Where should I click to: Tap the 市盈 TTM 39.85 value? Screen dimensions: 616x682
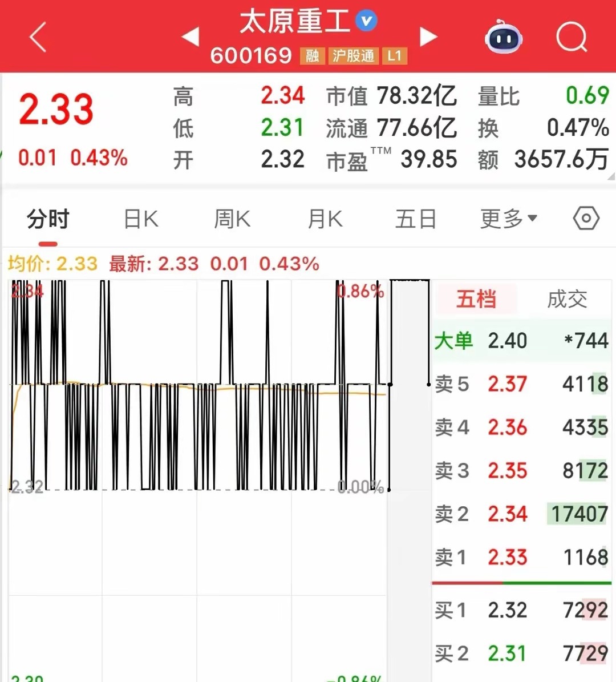[x=429, y=159]
